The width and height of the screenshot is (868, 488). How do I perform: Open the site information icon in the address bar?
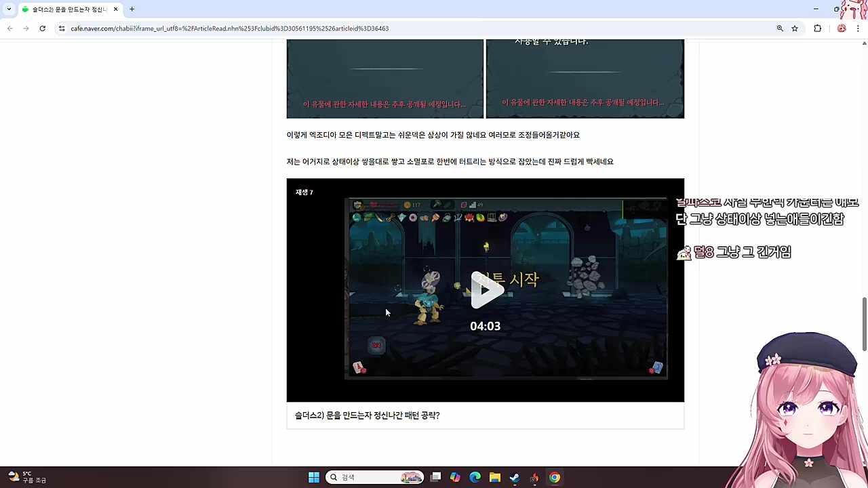62,28
